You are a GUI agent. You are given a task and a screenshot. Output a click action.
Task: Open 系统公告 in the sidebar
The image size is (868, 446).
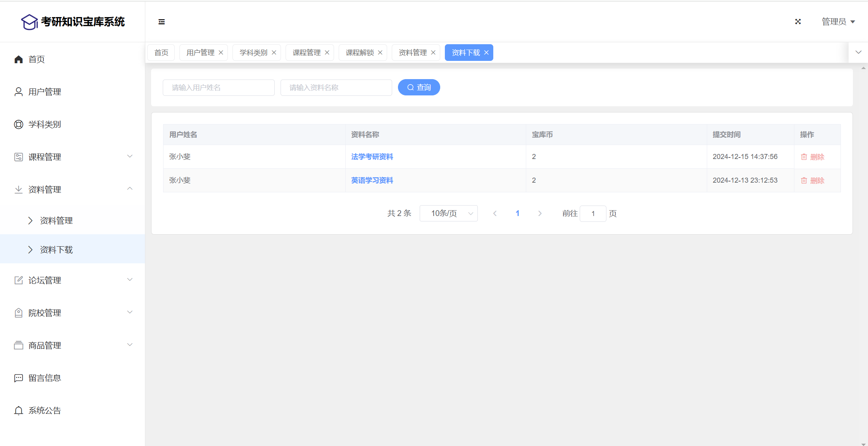pos(45,411)
